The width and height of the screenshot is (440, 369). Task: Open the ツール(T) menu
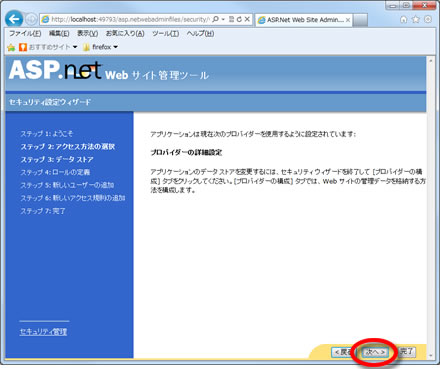(166, 33)
